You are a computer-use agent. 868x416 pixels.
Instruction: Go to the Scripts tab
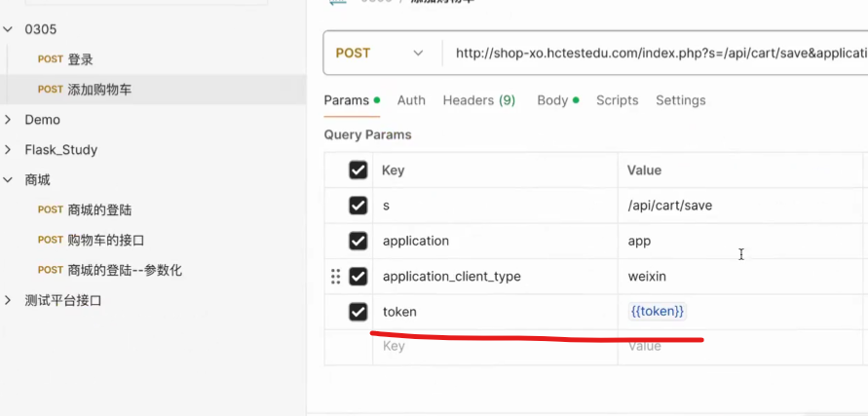click(x=617, y=100)
